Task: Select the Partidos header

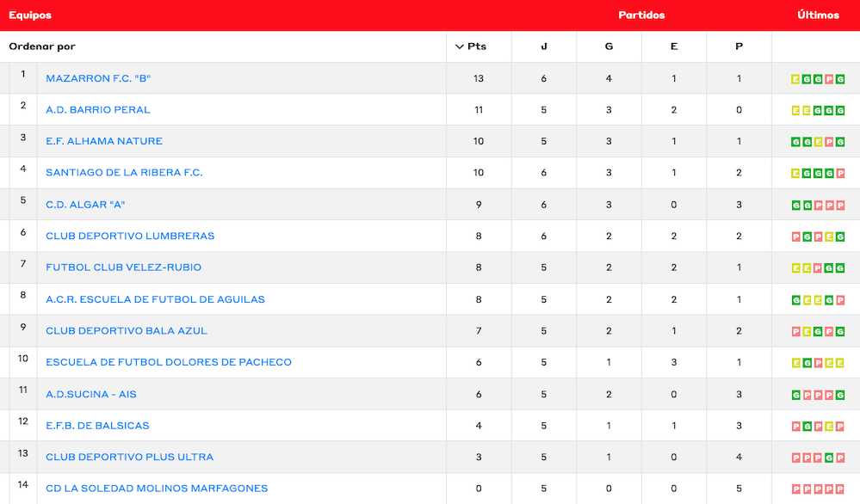Action: click(x=641, y=15)
